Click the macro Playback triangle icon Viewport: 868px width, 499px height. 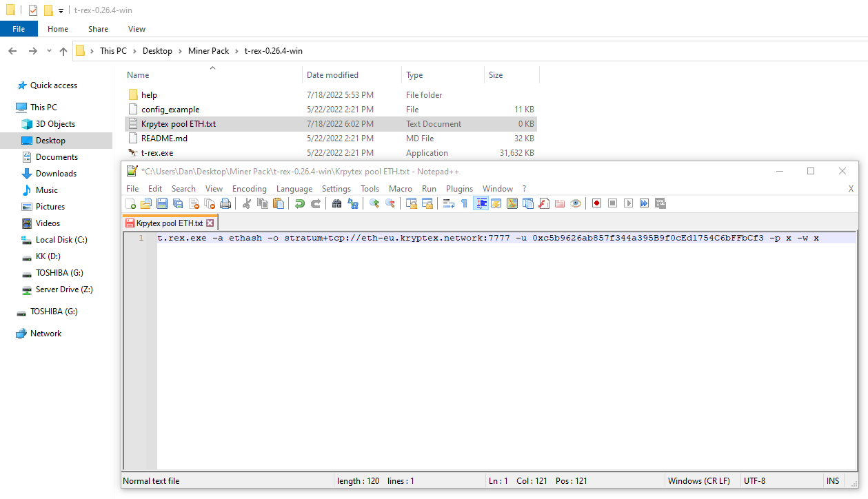[x=627, y=203]
